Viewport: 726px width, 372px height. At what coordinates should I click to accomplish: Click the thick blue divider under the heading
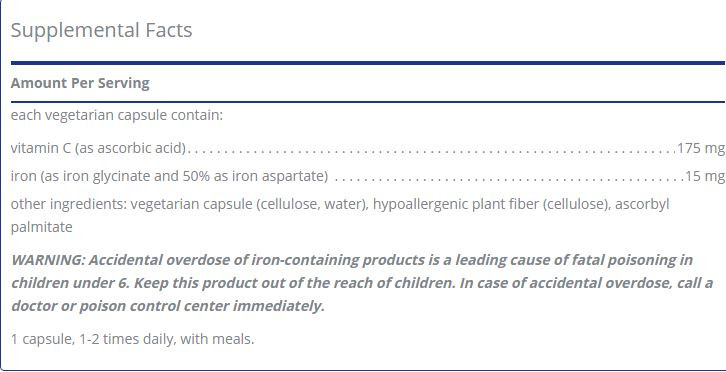coord(368,63)
